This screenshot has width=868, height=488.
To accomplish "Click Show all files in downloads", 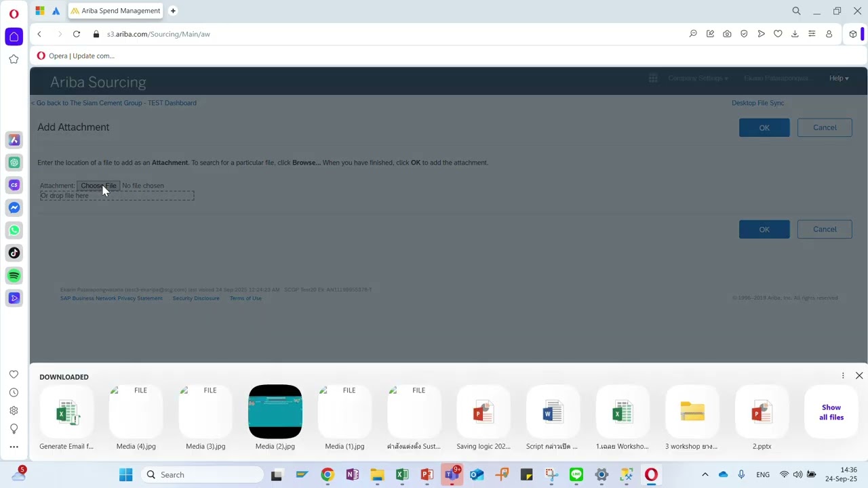I will 831,412.
